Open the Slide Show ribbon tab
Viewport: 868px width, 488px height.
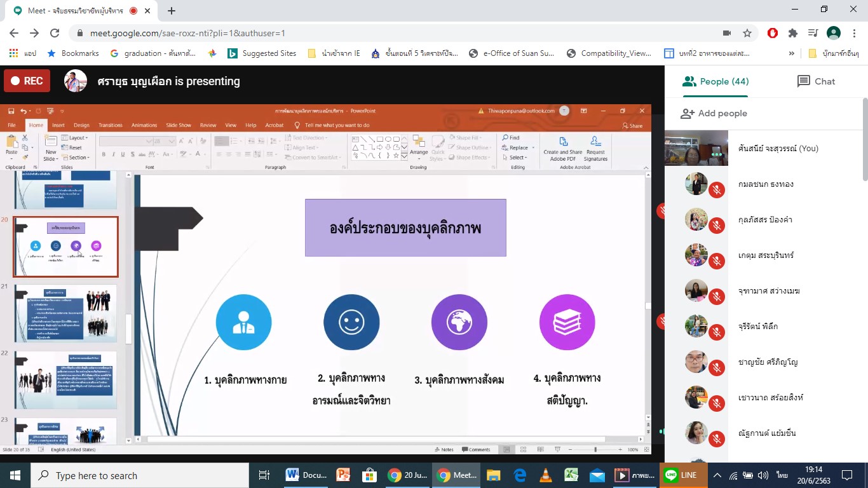pos(179,125)
